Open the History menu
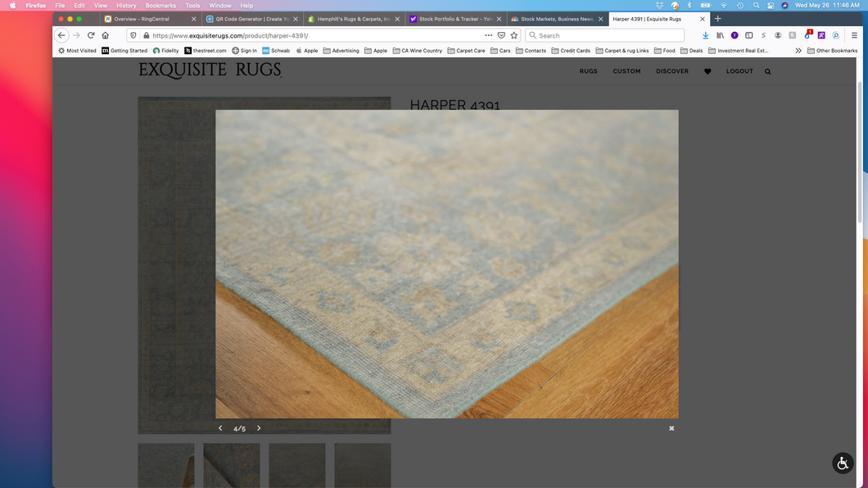The width and height of the screenshot is (868, 488). coord(126,6)
